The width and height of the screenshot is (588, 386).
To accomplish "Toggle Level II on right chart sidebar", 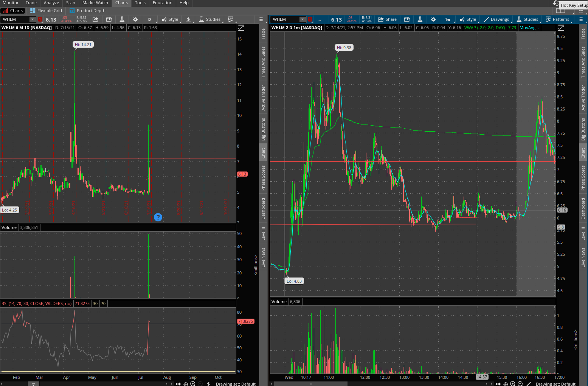I will [x=583, y=233].
